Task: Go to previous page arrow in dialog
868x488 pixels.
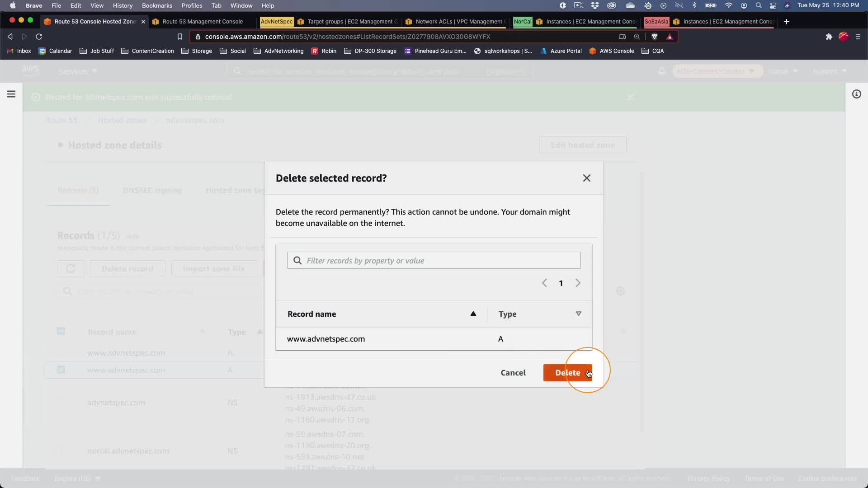Action: [x=544, y=283]
